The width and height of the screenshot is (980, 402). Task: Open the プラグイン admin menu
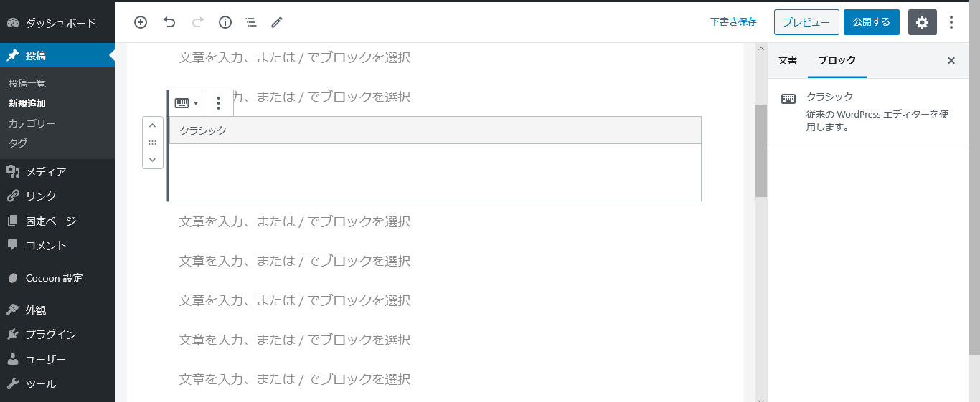[x=50, y=335]
